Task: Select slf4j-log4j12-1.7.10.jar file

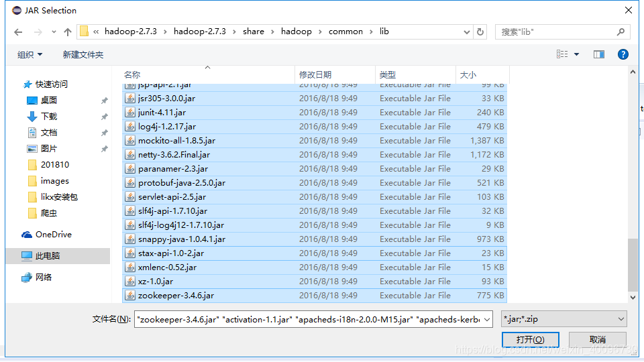Action: pyautogui.click(x=315, y=225)
